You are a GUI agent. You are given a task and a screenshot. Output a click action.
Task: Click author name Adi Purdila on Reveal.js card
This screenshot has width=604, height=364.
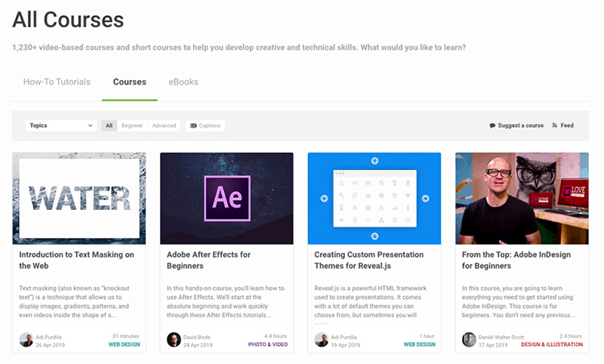pyautogui.click(x=344, y=337)
